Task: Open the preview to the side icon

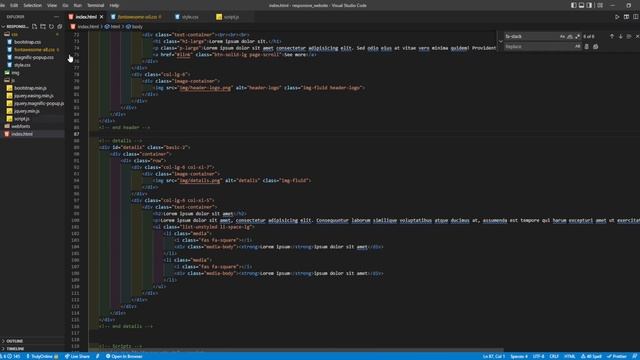Action: (627, 17)
